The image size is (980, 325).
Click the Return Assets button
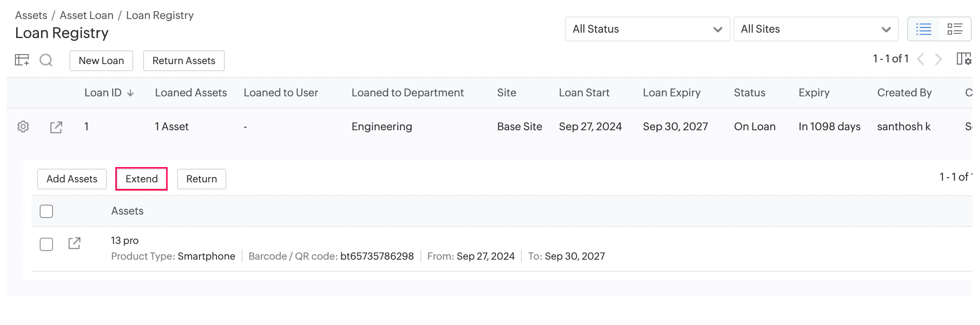point(184,61)
